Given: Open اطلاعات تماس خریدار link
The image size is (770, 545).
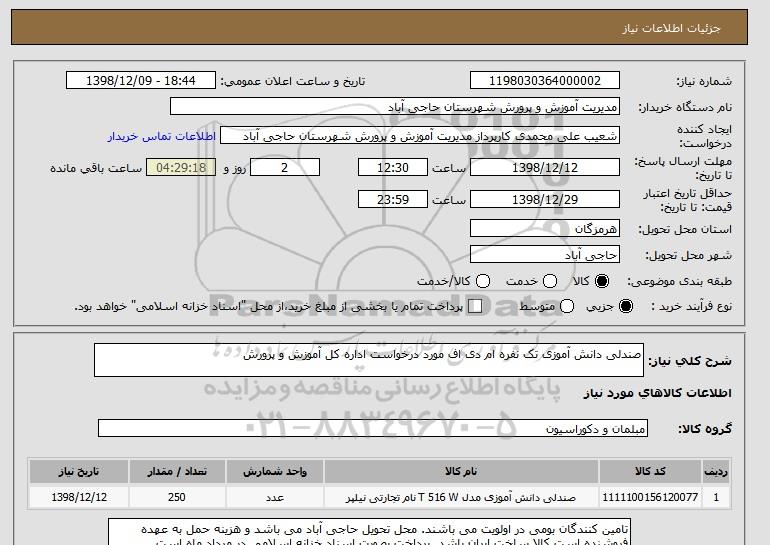Looking at the screenshot, I should [x=162, y=136].
